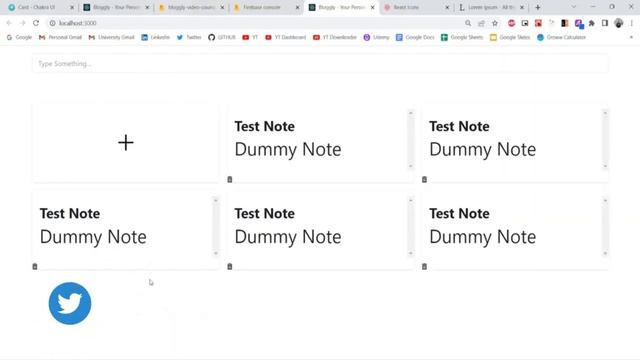The width and height of the screenshot is (640, 360).
Task: Open the YT Dashboard bookmark
Action: [x=285, y=37]
